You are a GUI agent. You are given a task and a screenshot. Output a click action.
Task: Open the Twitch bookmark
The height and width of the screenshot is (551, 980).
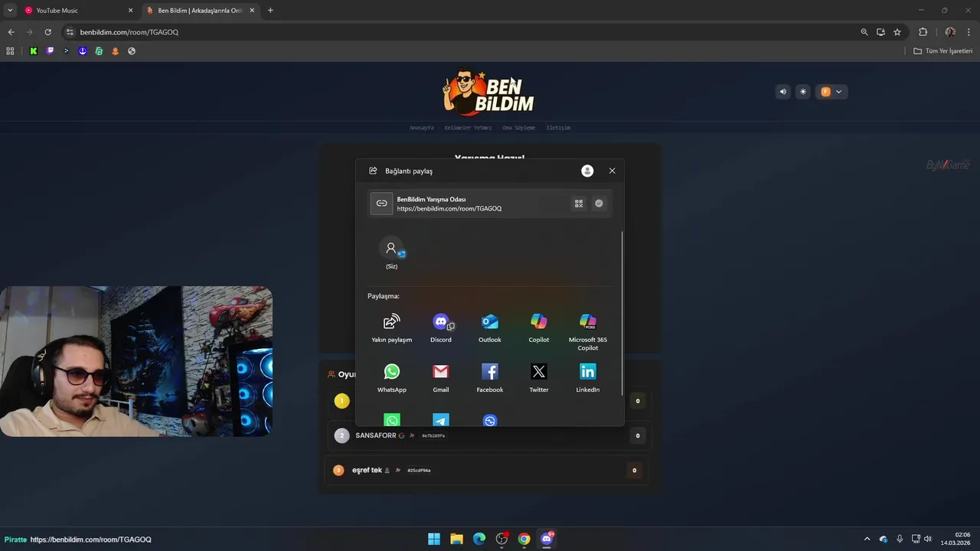pyautogui.click(x=50, y=51)
